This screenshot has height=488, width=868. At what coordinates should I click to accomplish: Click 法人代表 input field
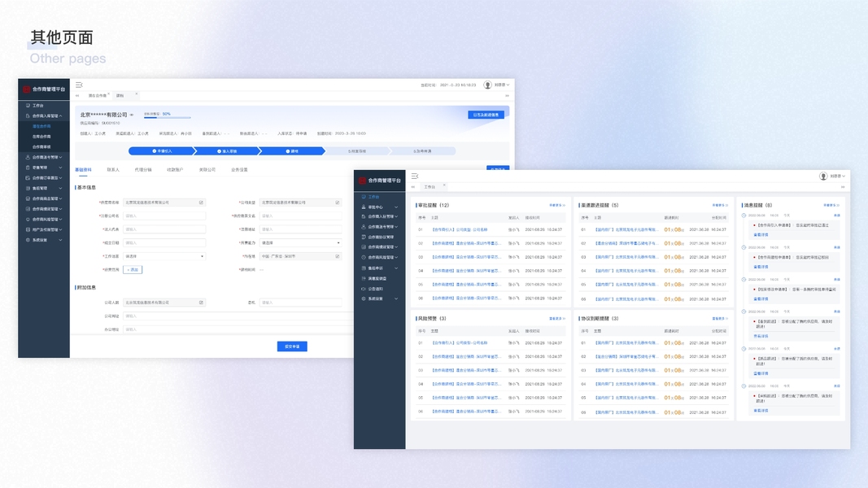pos(164,229)
